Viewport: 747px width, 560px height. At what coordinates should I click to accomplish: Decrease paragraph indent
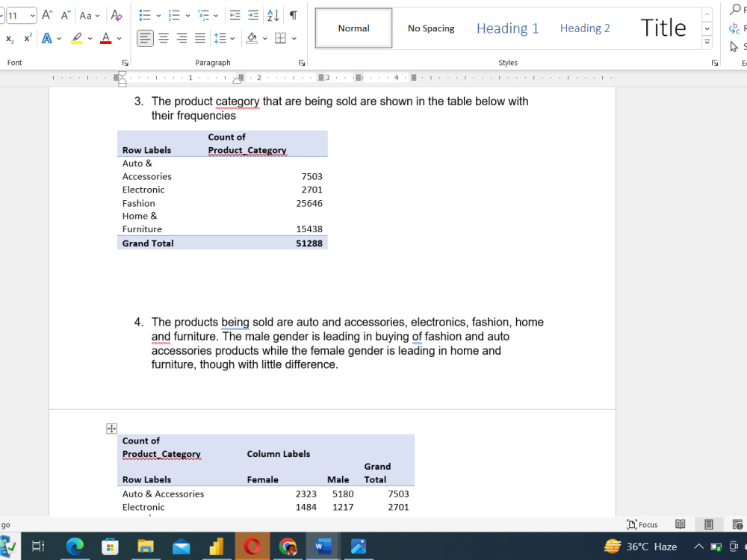pos(235,15)
